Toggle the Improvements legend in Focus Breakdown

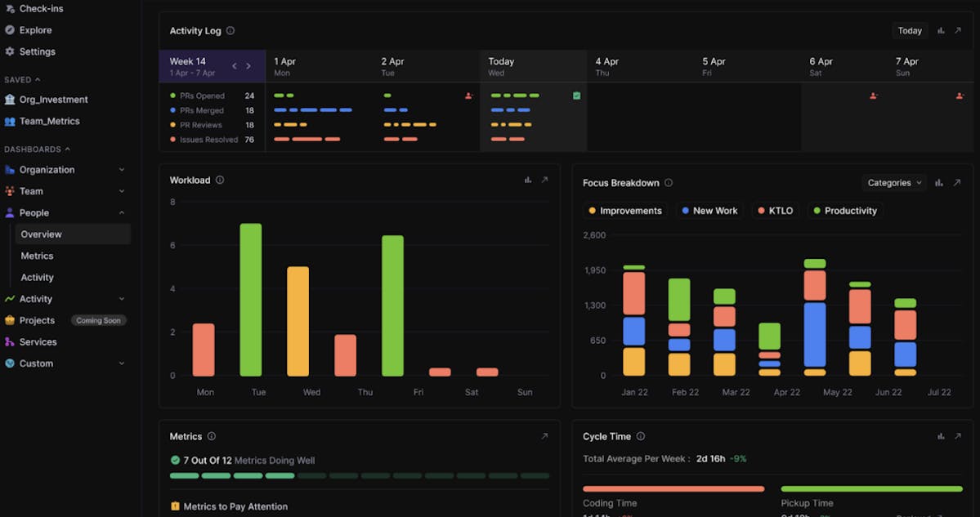[624, 210]
